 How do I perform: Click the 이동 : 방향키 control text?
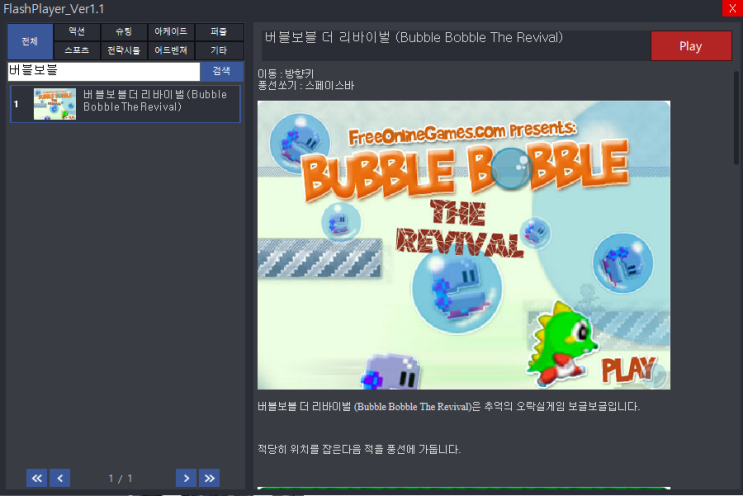tap(286, 74)
